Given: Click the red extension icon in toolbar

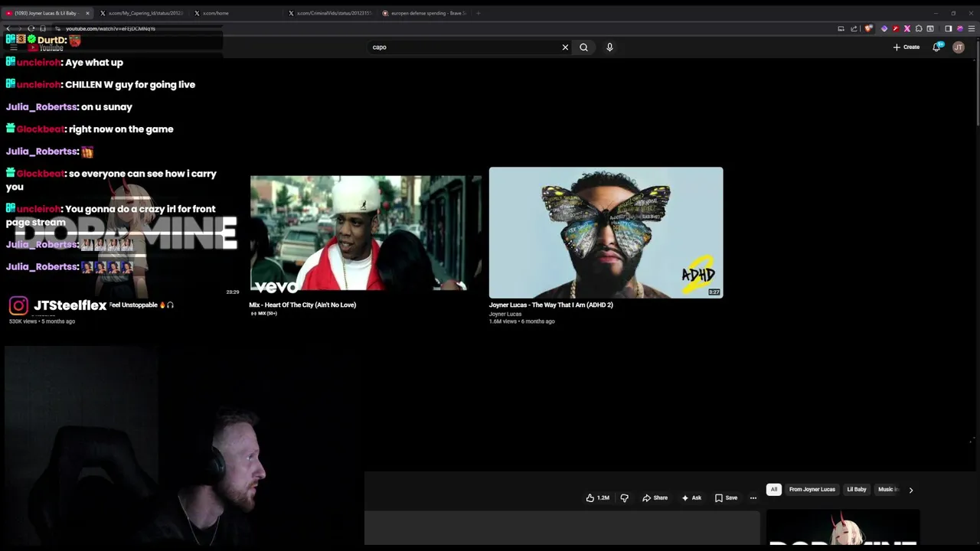Looking at the screenshot, I should 896,28.
